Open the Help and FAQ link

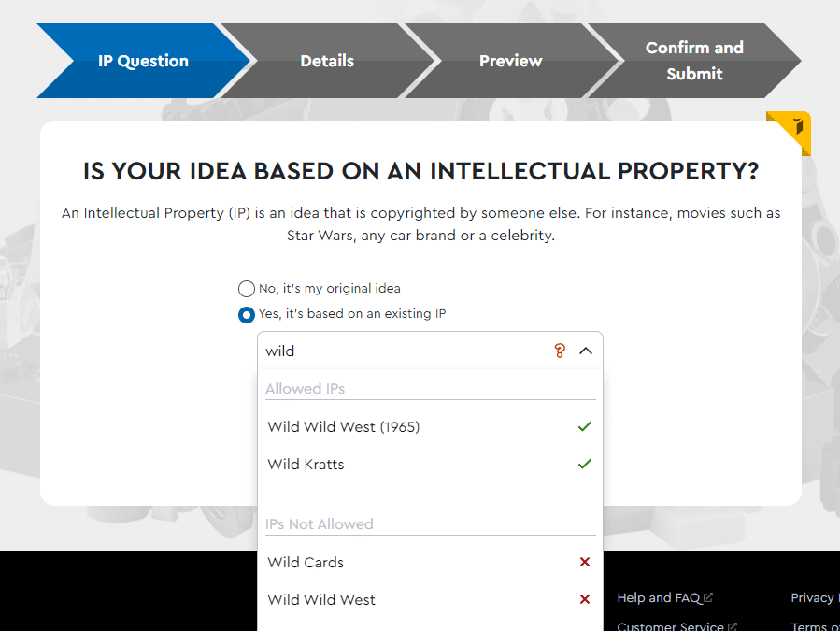[659, 597]
